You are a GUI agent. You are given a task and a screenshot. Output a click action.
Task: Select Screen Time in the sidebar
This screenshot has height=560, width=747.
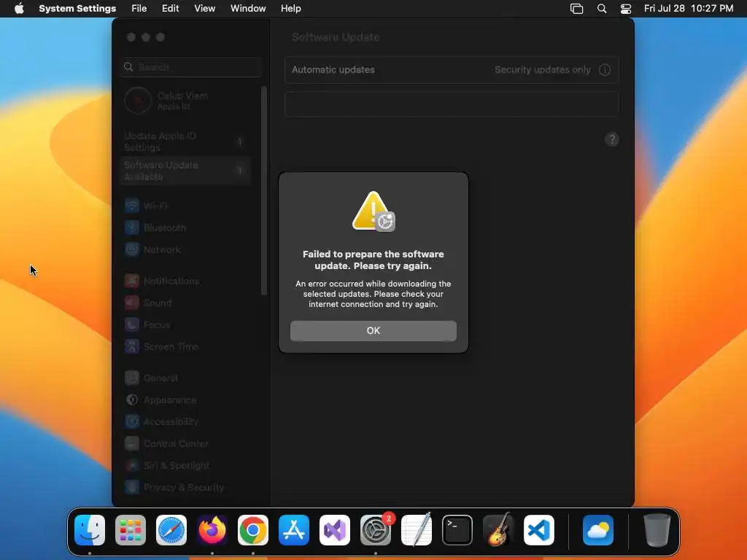point(186,346)
